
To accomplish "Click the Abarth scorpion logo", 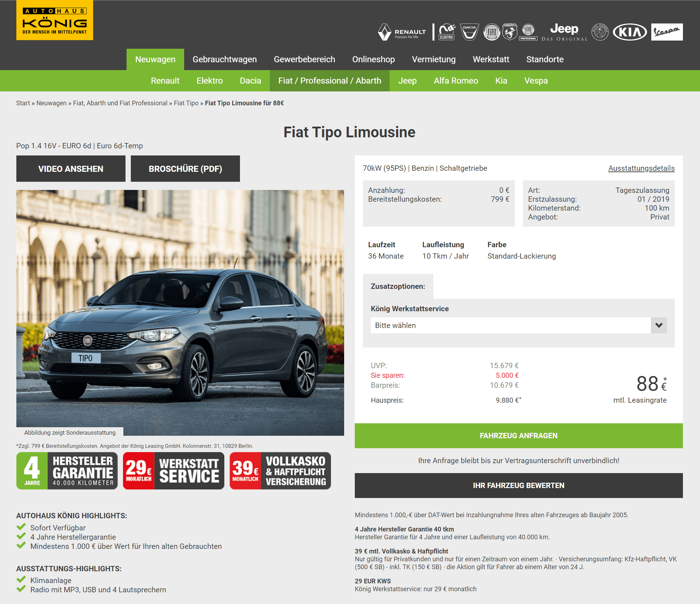I will (x=510, y=32).
